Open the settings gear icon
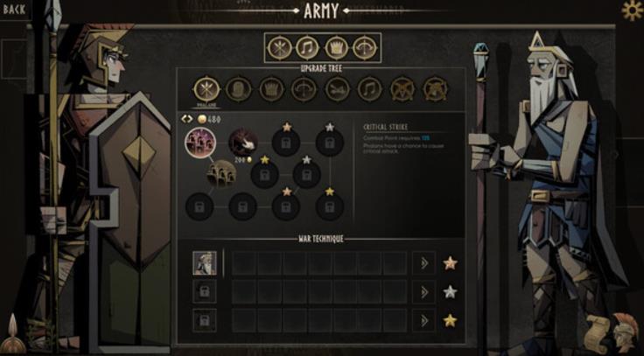Viewport: 644px width, 356px height. coord(632,10)
